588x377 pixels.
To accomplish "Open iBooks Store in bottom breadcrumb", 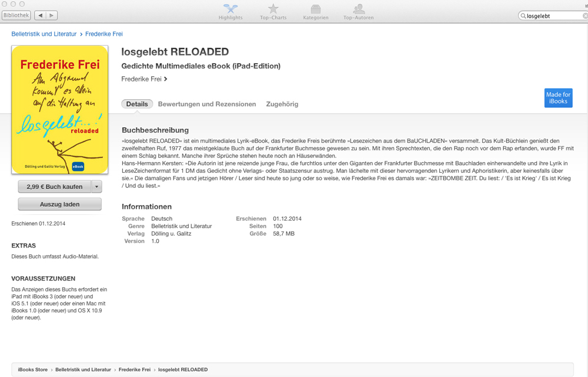I will tap(32, 369).
